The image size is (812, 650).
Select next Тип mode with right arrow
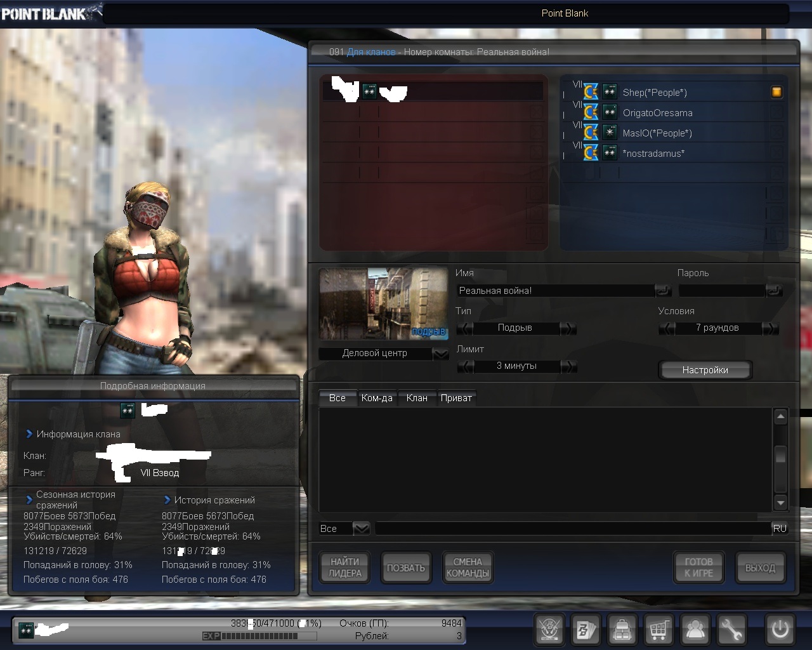[568, 328]
